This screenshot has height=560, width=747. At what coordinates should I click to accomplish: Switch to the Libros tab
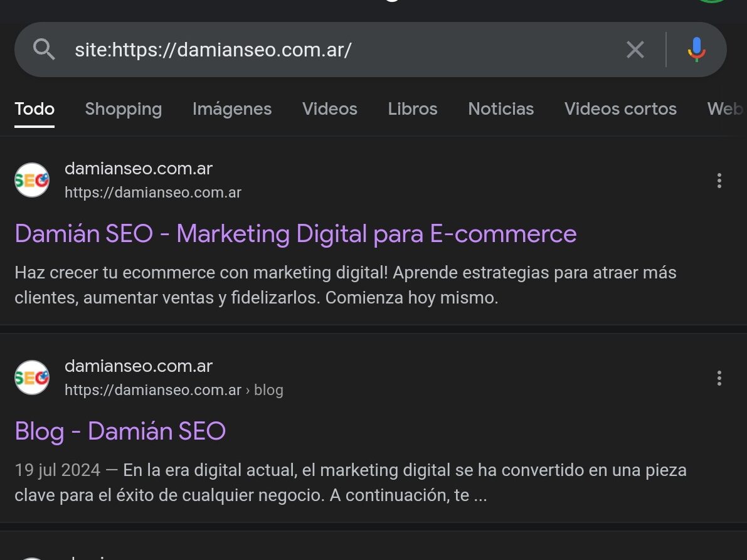pos(413,109)
